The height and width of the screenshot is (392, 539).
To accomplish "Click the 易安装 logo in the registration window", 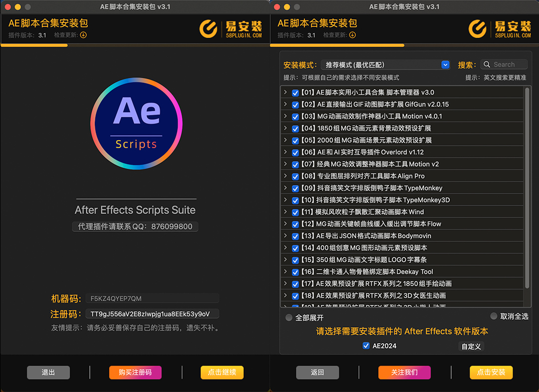I will pos(231,29).
